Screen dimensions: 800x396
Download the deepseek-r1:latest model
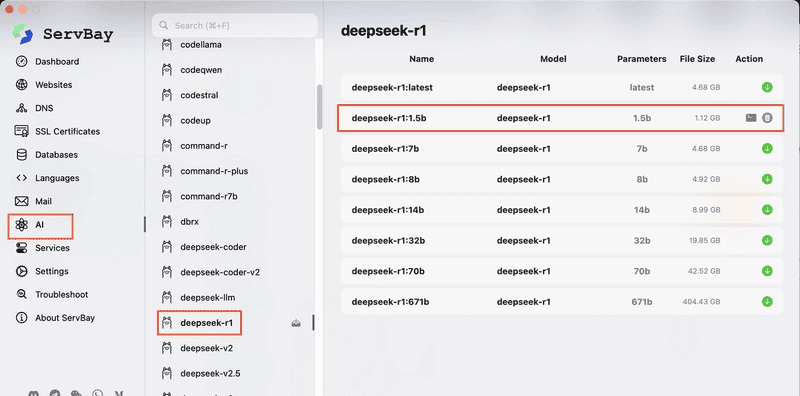tap(767, 87)
